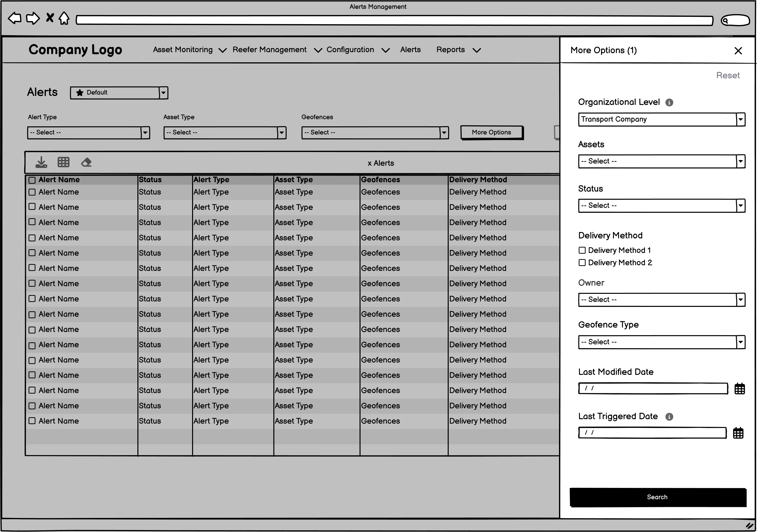
Task: Open the Alert Type select dropdown
Action: (x=88, y=133)
